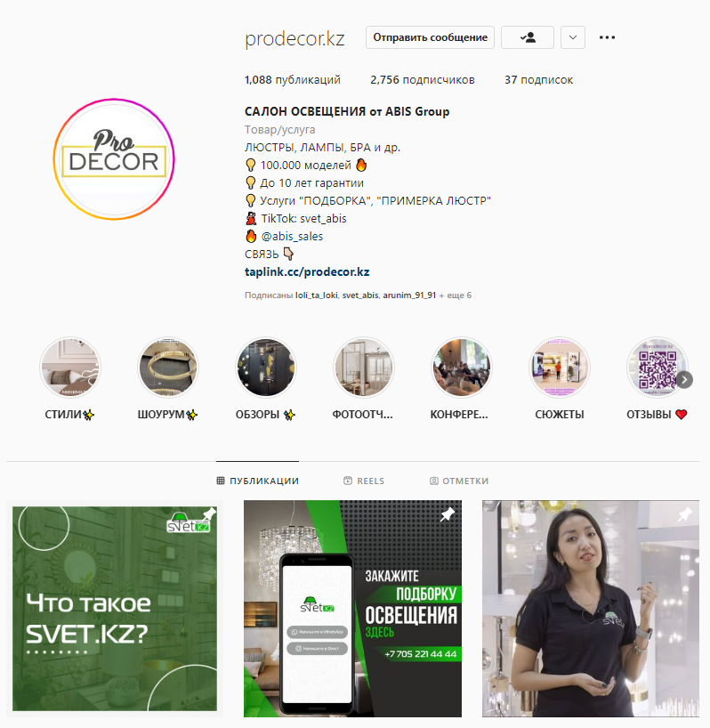
Task: Click the Отправить сообщение button
Action: (x=430, y=37)
